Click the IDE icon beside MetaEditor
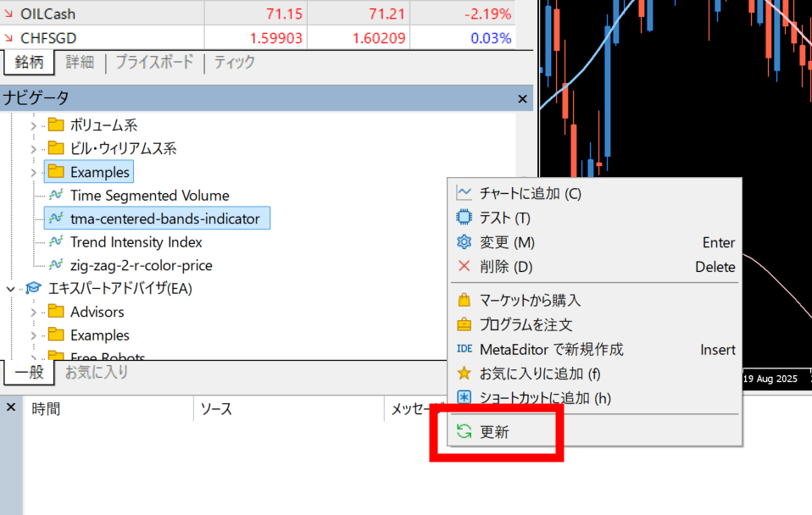 (x=464, y=349)
